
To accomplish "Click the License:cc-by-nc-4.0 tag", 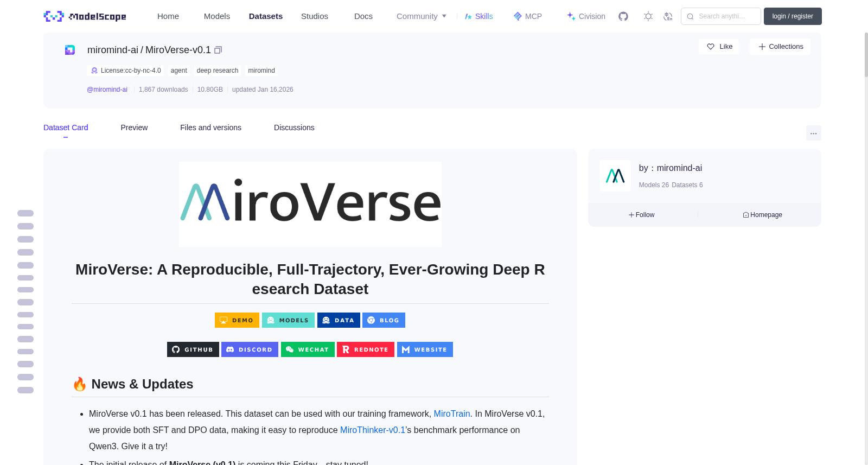I will click(x=125, y=71).
